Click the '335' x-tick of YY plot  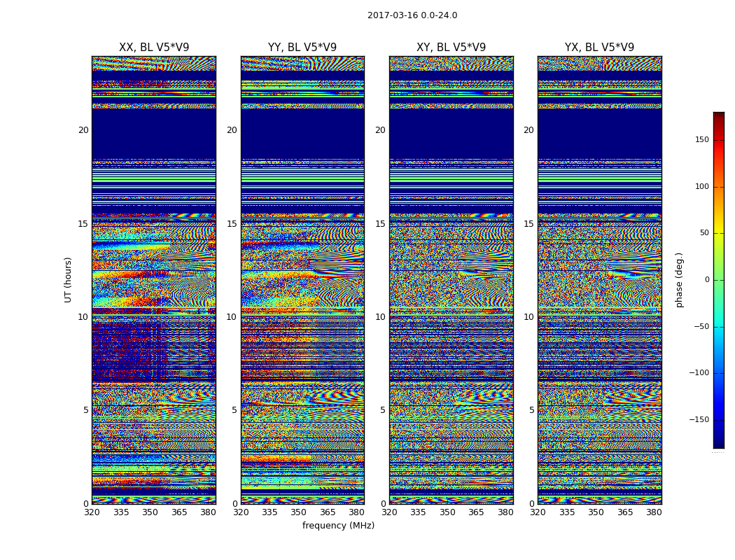point(269,512)
